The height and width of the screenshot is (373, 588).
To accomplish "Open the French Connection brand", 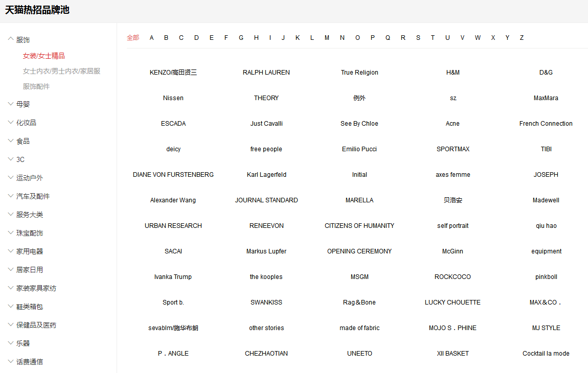I will pyautogui.click(x=546, y=123).
